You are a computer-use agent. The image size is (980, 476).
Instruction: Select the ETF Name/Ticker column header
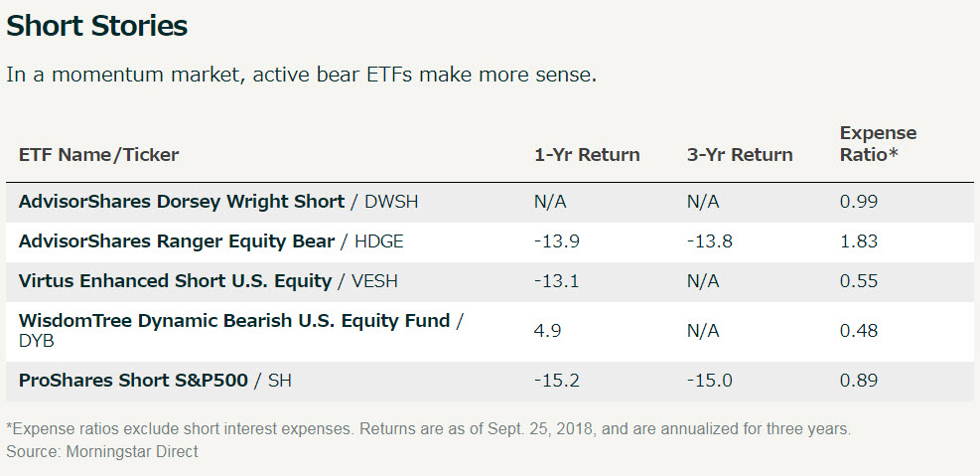coord(98,154)
